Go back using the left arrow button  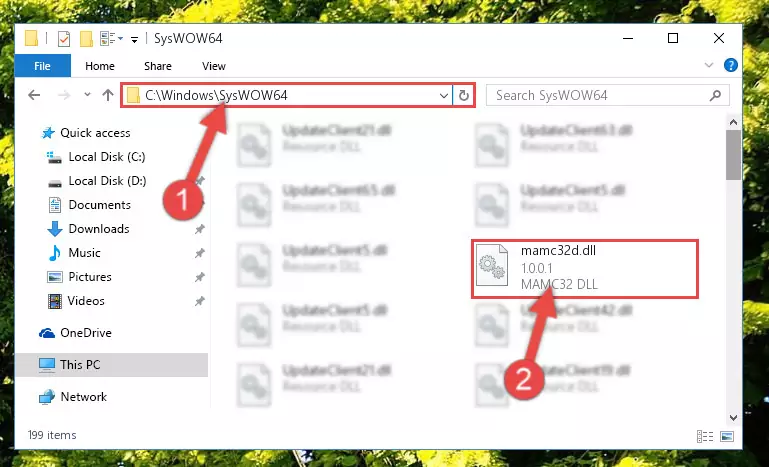34,95
